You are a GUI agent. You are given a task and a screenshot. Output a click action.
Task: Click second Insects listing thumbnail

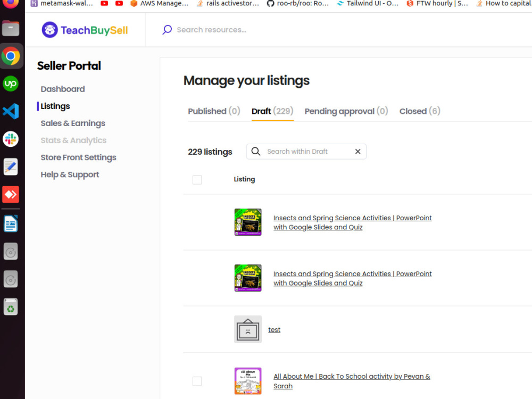click(248, 278)
